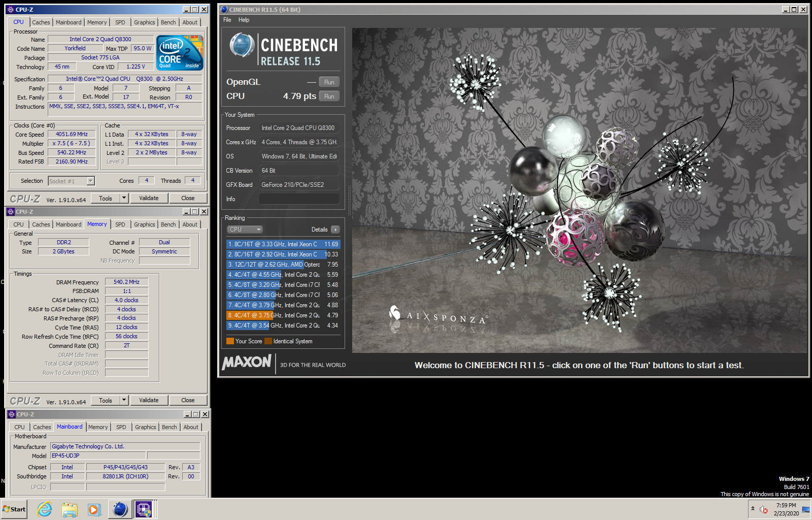Select Graphics tab in Memory CPU-Z window

145,224
